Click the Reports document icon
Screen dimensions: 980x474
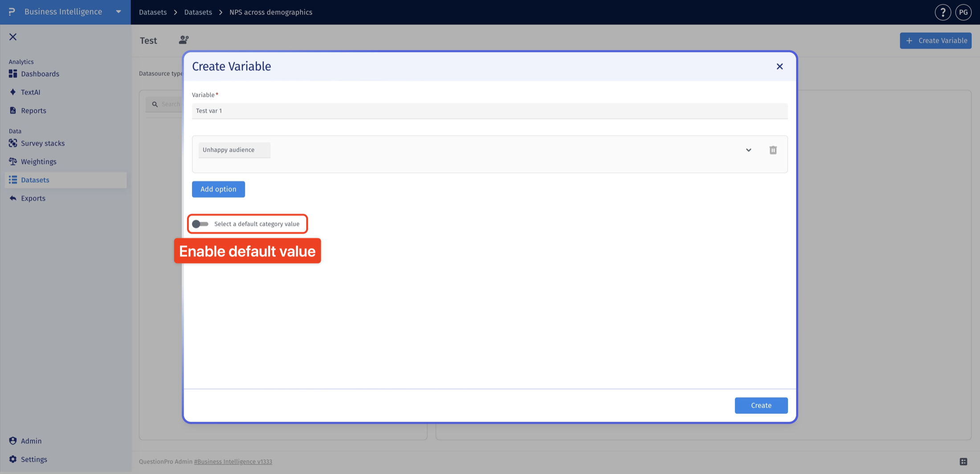[13, 110]
